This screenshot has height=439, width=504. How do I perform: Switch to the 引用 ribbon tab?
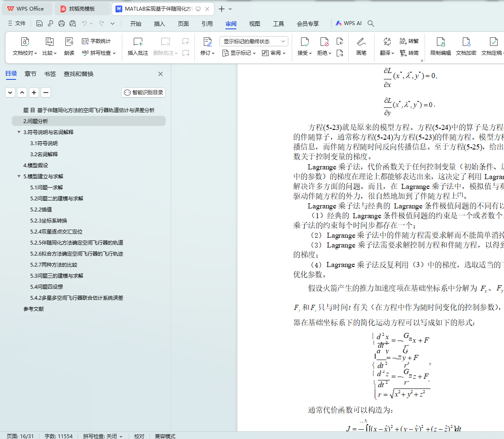click(x=207, y=24)
